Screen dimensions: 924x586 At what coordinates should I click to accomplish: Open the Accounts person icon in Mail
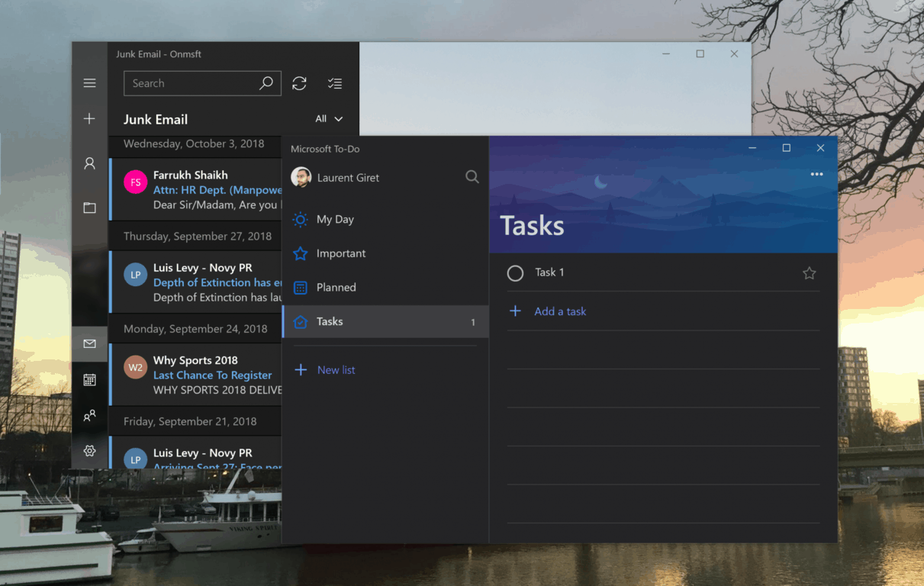[89, 163]
